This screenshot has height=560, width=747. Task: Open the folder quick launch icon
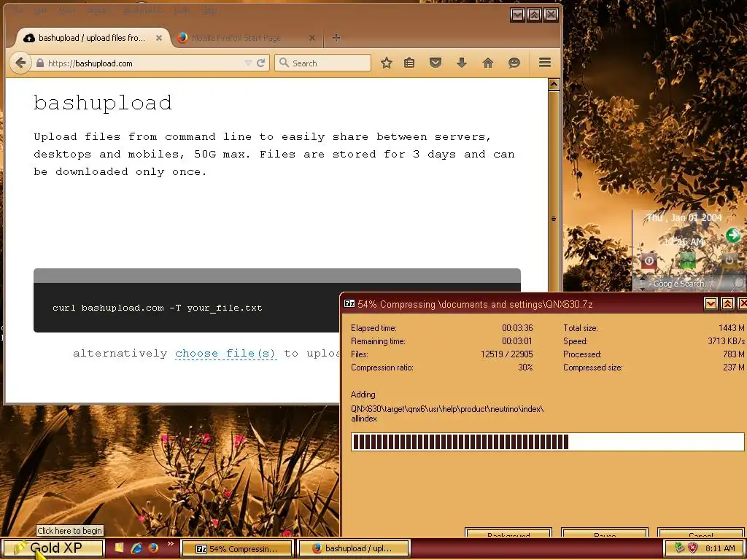(119, 548)
